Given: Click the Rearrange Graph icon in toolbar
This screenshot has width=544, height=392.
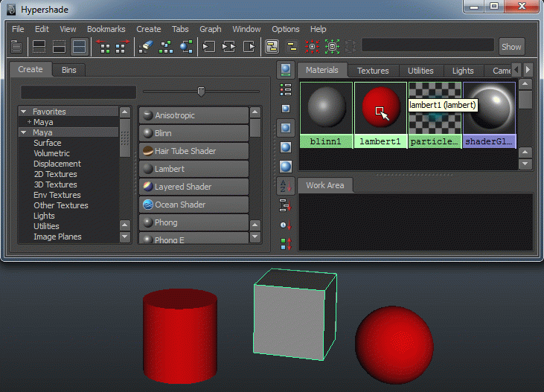Looking at the screenshot, I should click(x=166, y=47).
